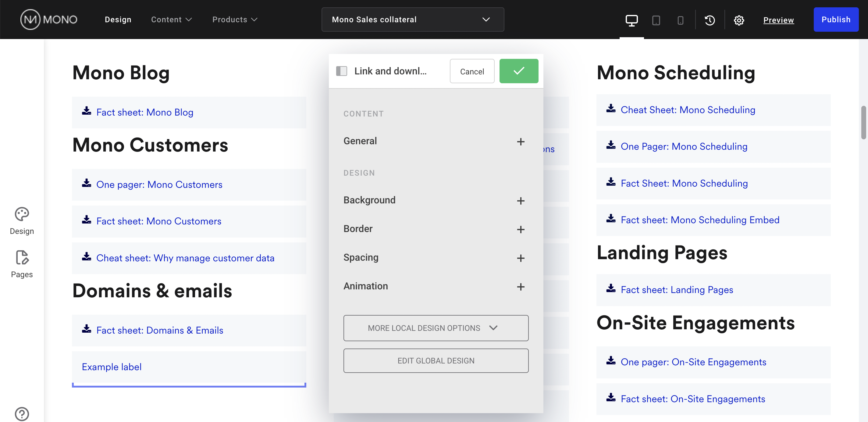Open the Mono Sales collateral page selector
This screenshot has height=422, width=868.
click(413, 20)
